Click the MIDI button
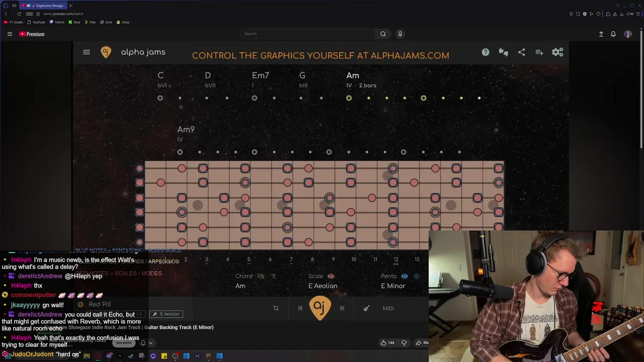 [388, 308]
